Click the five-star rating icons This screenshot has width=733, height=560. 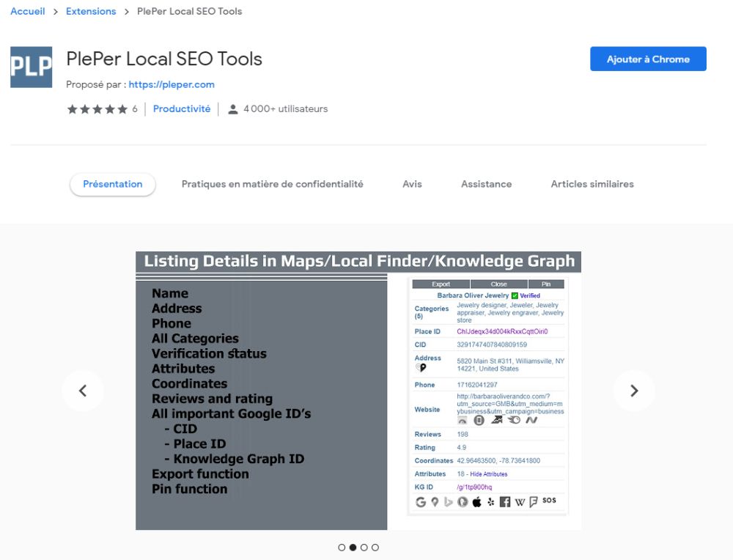click(x=97, y=109)
